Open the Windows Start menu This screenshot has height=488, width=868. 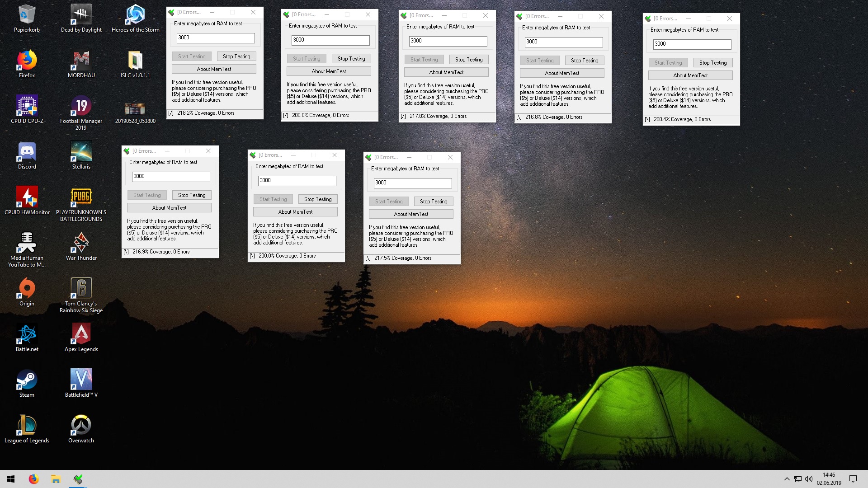(11, 479)
